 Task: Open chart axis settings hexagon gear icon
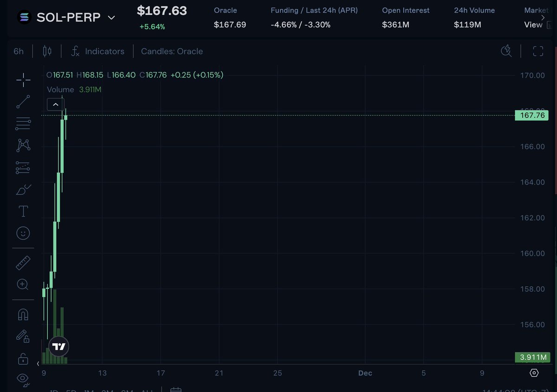point(534,373)
